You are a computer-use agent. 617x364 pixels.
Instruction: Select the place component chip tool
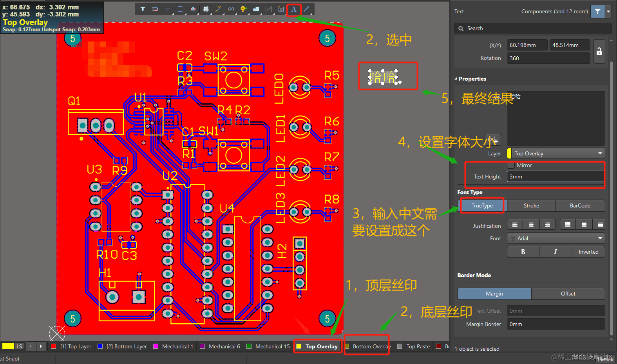pyautogui.click(x=206, y=9)
